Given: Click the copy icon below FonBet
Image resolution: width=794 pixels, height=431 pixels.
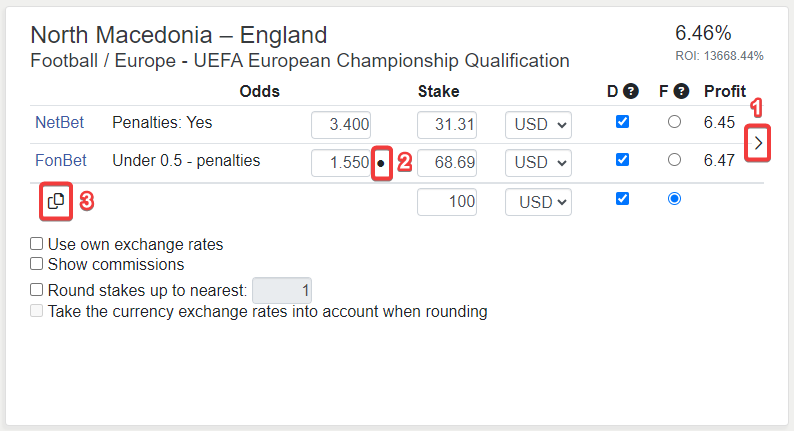Looking at the screenshot, I should [56, 201].
